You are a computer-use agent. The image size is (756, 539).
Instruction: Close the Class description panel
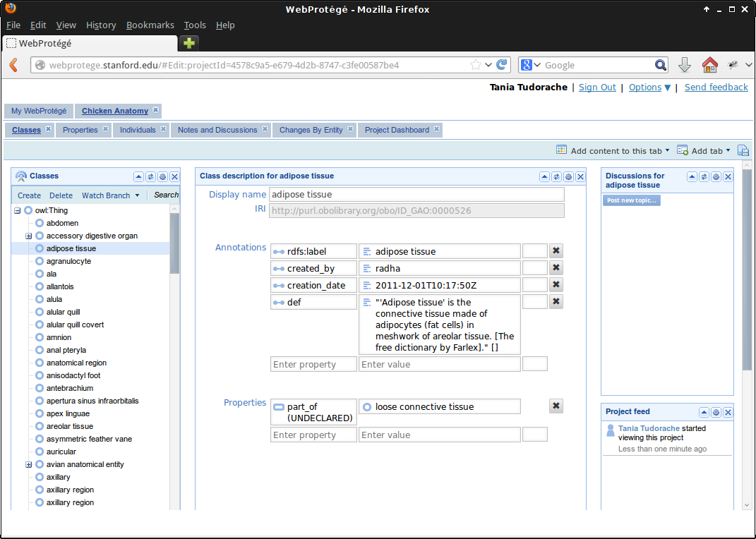coord(580,177)
